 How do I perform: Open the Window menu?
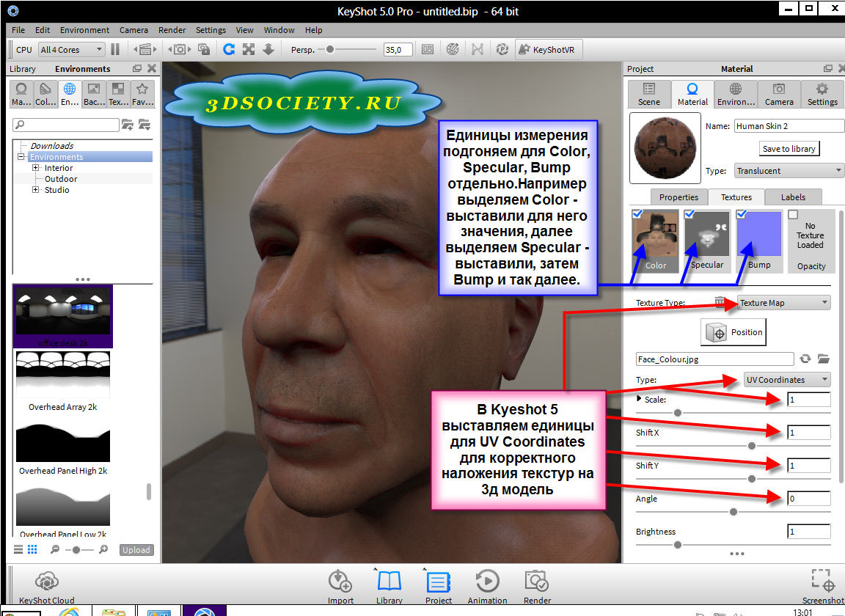279,30
